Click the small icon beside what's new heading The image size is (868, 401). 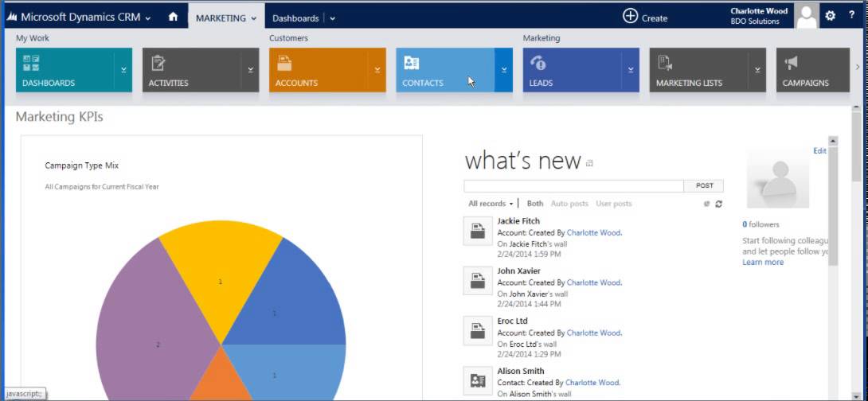[589, 163]
